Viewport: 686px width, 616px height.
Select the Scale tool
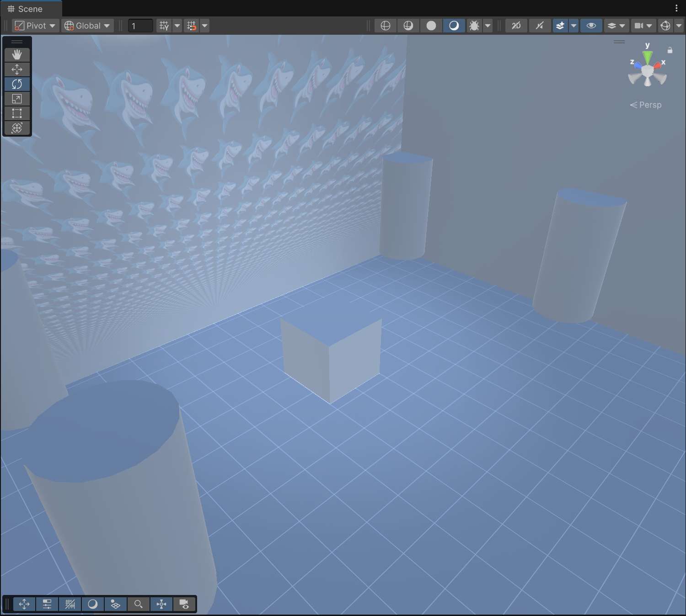17,99
